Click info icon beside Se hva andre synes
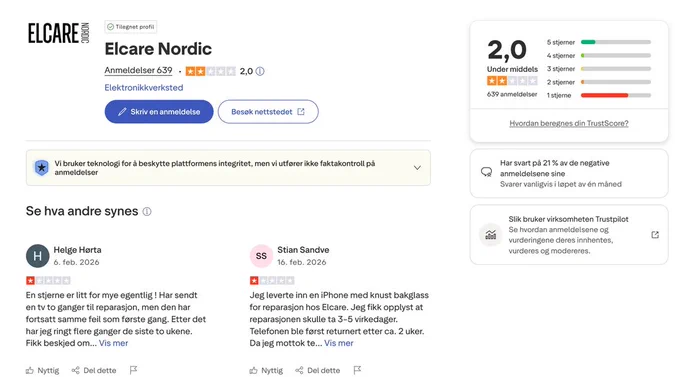 (147, 211)
